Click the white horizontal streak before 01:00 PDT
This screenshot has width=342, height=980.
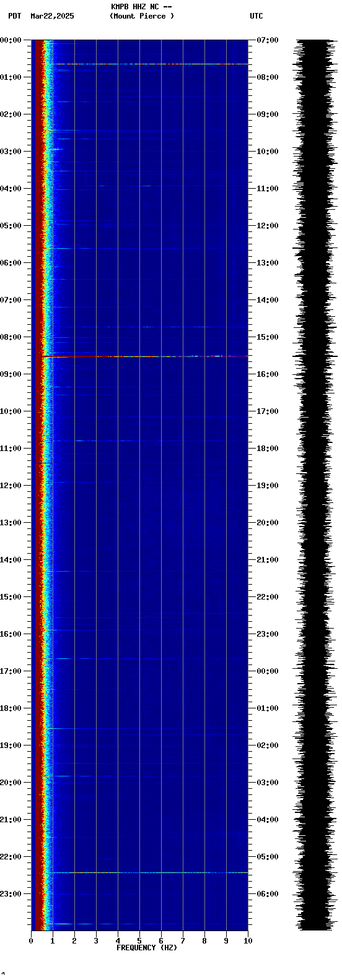[151, 64]
